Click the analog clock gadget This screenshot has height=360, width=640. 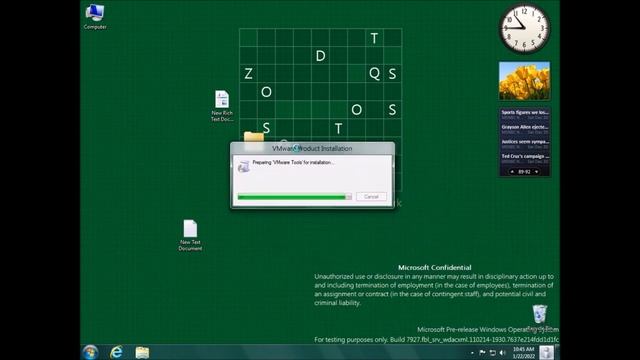(x=524, y=29)
